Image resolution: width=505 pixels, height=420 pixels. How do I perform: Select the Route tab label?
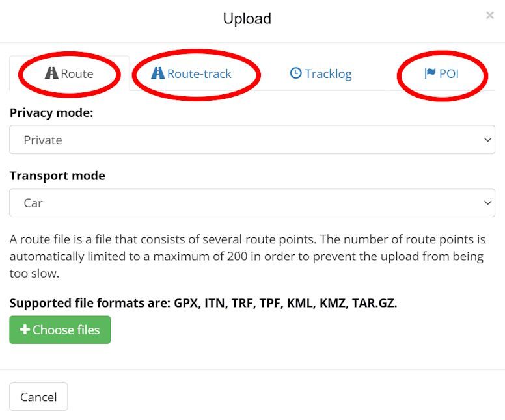pyautogui.click(x=77, y=73)
